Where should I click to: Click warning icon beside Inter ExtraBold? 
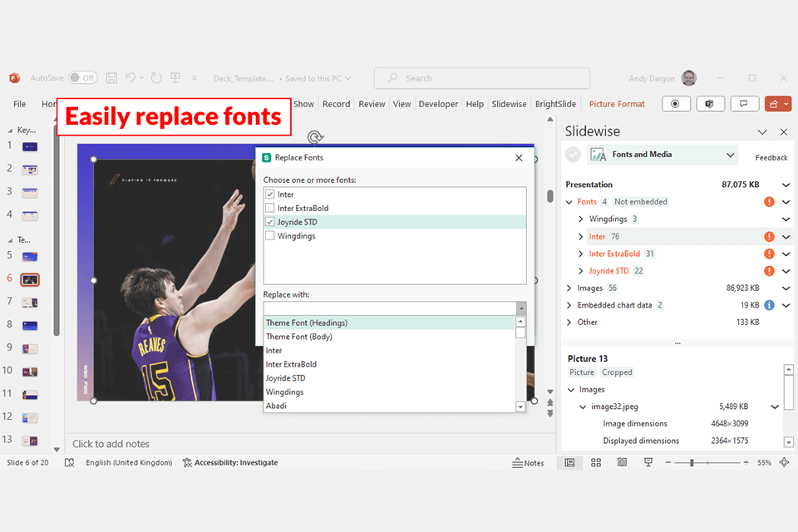coord(769,254)
